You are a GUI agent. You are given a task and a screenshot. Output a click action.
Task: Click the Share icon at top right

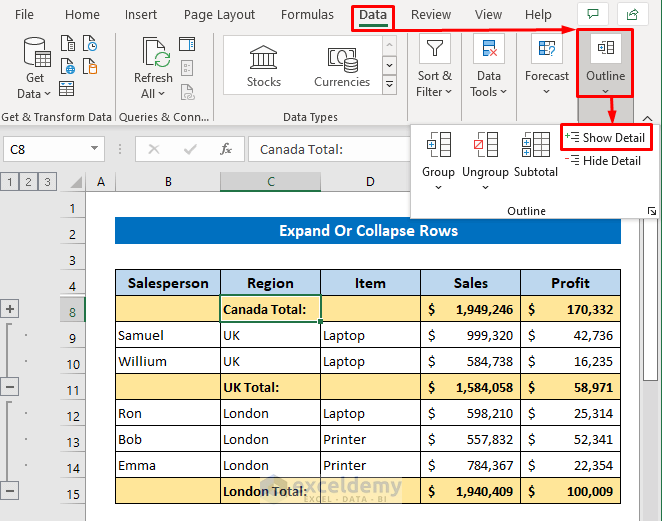point(632,14)
